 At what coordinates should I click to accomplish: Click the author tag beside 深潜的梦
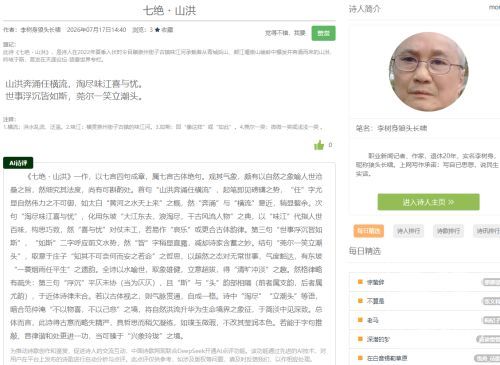click(488, 339)
